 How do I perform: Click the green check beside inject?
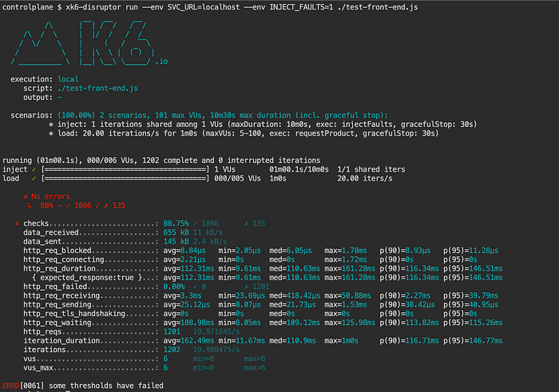[34, 169]
